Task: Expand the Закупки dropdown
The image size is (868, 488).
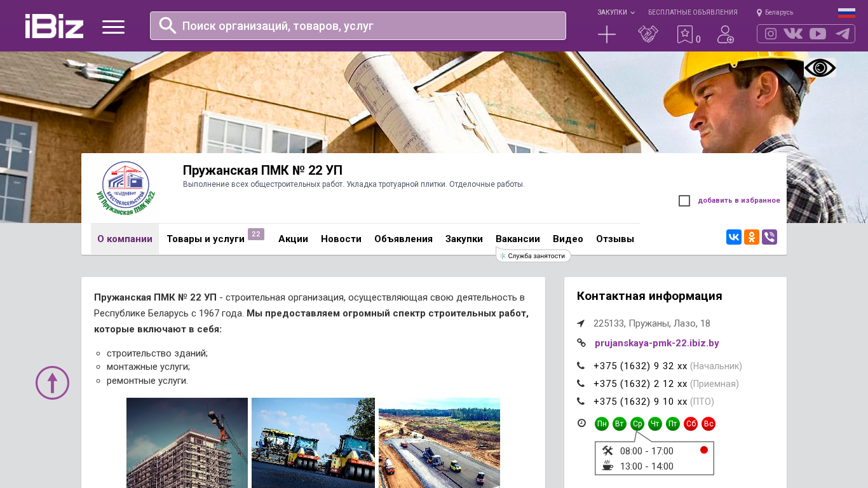Action: click(616, 13)
